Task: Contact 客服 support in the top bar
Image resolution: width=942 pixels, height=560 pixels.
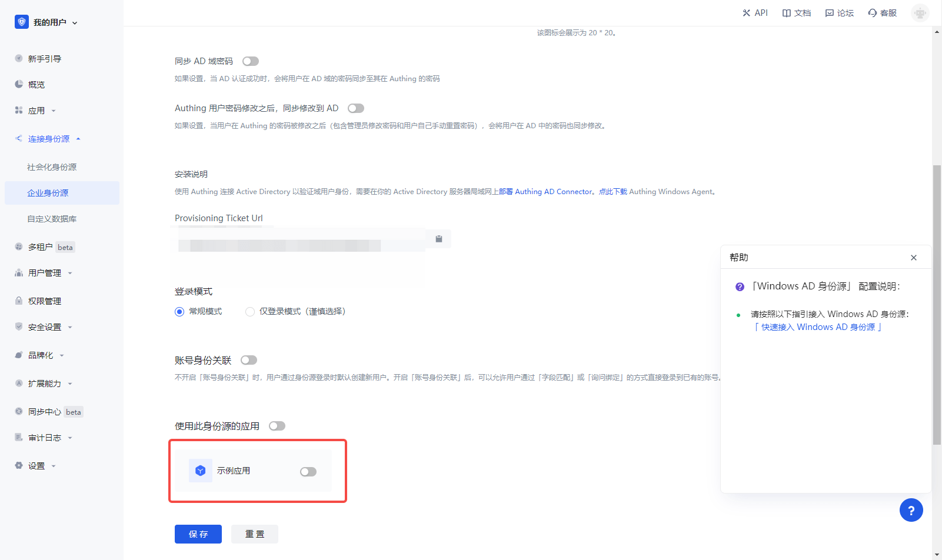Action: point(883,13)
